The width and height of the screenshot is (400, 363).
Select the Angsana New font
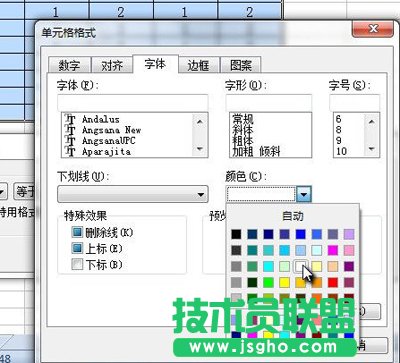click(x=111, y=130)
